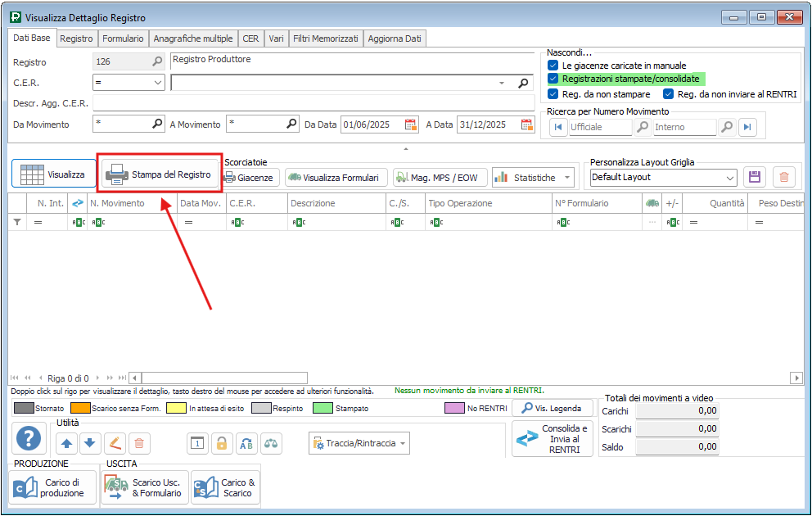Image resolution: width=812 pixels, height=516 pixels.
Task: Open the calendar picker for Da Data
Action: pos(411,124)
